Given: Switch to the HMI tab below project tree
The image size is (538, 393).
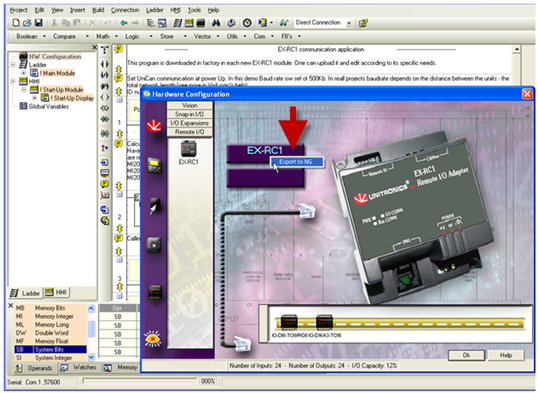Looking at the screenshot, I should point(57,292).
